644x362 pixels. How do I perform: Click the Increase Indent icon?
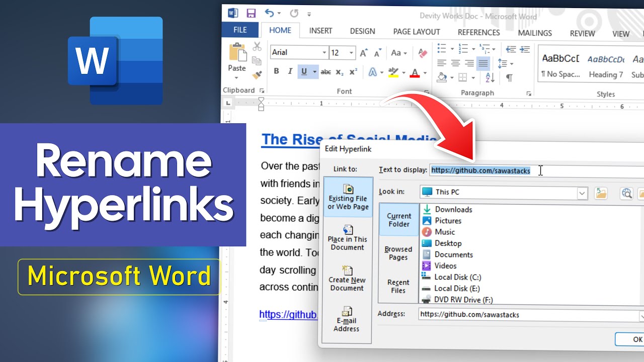point(525,49)
